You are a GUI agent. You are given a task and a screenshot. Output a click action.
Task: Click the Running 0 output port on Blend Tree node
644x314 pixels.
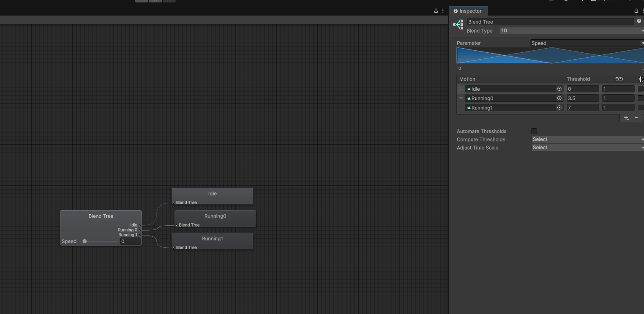[x=140, y=230]
